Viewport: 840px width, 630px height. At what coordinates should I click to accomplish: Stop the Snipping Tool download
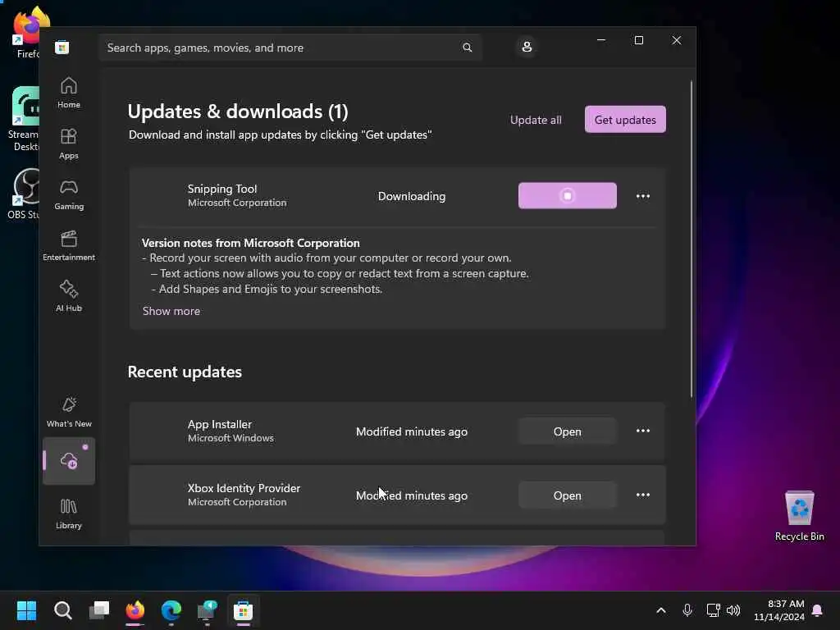click(x=568, y=195)
